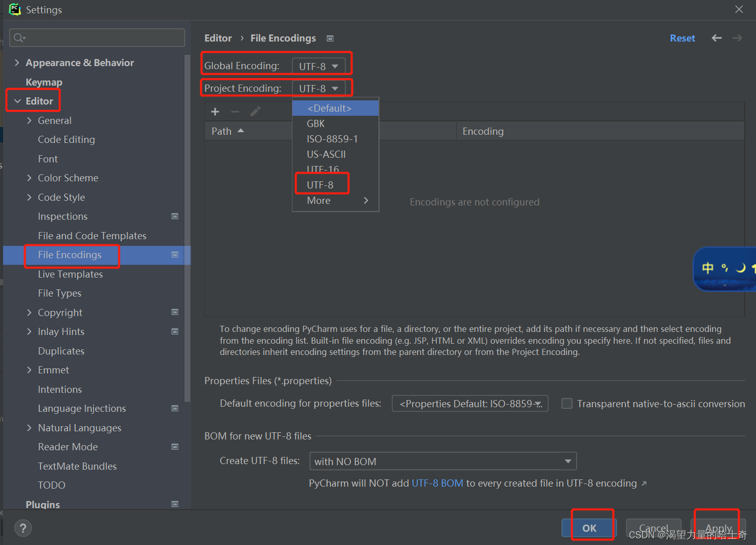Expand the Copyright subsection
The width and height of the screenshot is (756, 545).
(29, 312)
